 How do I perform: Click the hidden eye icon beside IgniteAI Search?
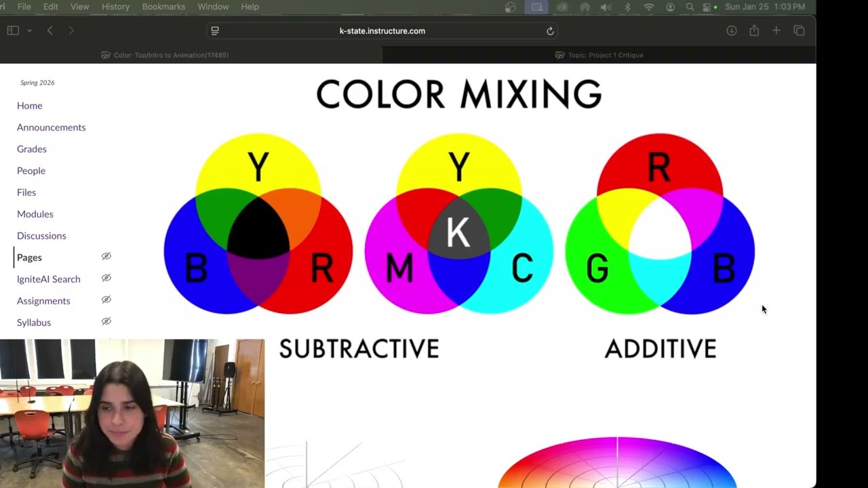coord(106,278)
